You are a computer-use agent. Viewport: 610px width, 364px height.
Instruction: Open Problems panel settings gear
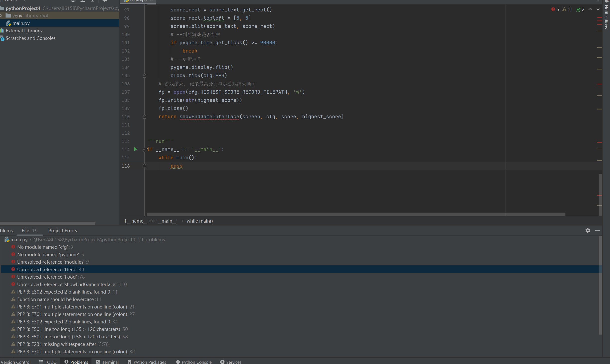click(x=588, y=230)
